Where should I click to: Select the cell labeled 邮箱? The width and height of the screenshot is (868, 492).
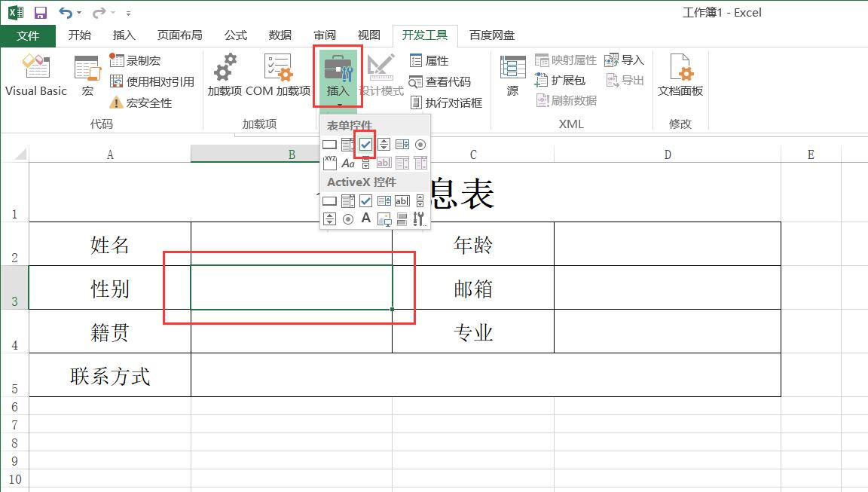(472, 288)
